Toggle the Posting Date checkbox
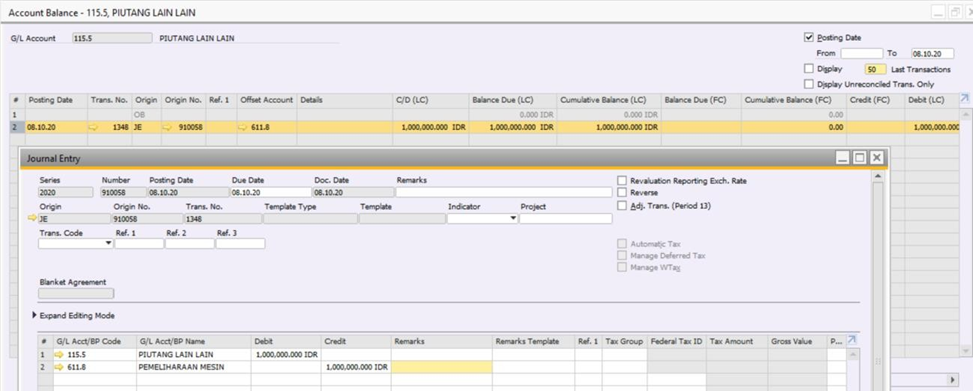Viewport: 973px width, 391px height. [x=809, y=37]
